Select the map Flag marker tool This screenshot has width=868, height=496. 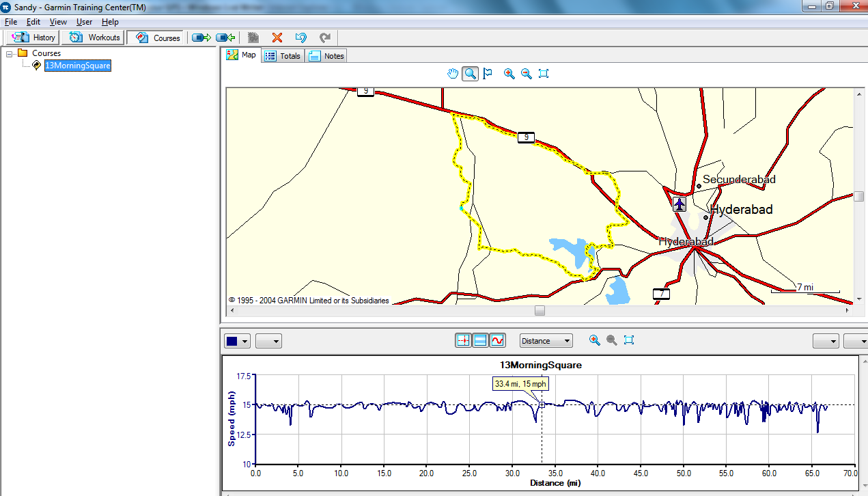[x=488, y=74]
